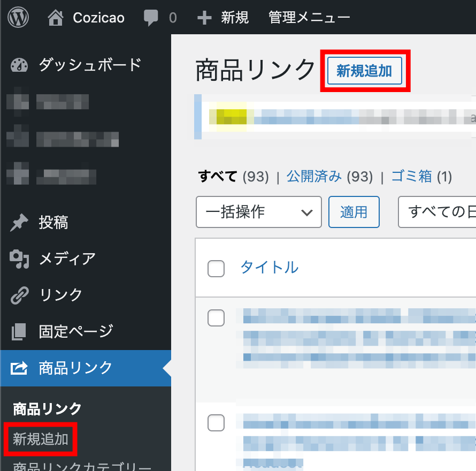
Task: Open the 一括操作 bulk actions dropdown
Action: pos(259,212)
